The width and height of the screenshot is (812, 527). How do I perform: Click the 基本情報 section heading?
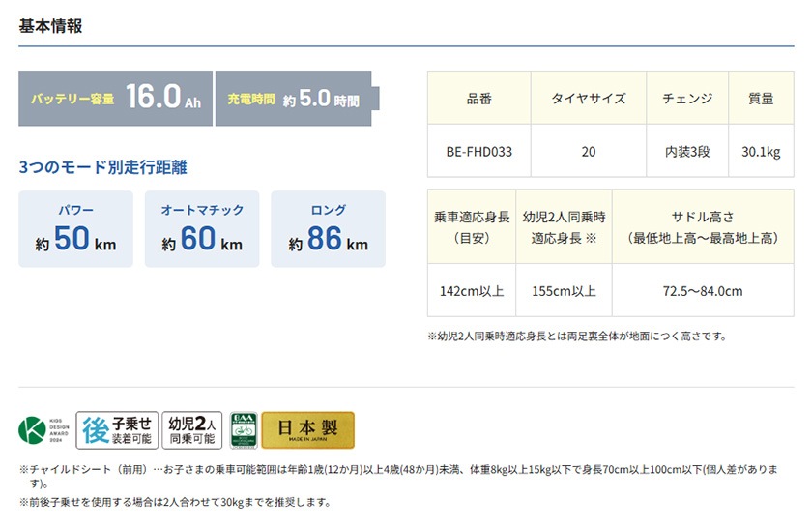[x=50, y=26]
